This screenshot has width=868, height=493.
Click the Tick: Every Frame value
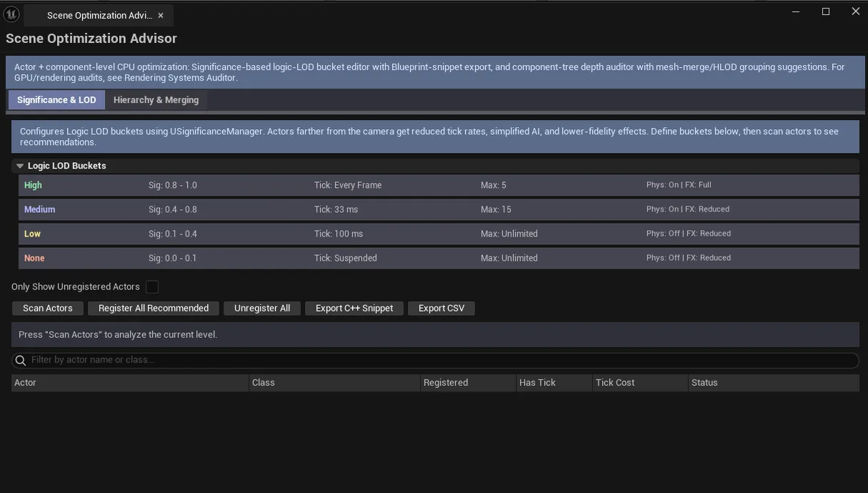(x=348, y=185)
